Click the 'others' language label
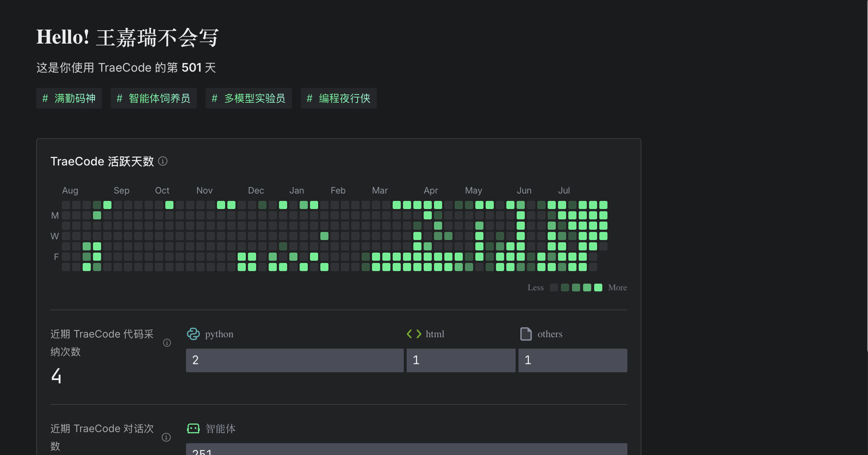This screenshot has height=455, width=868. 550,334
